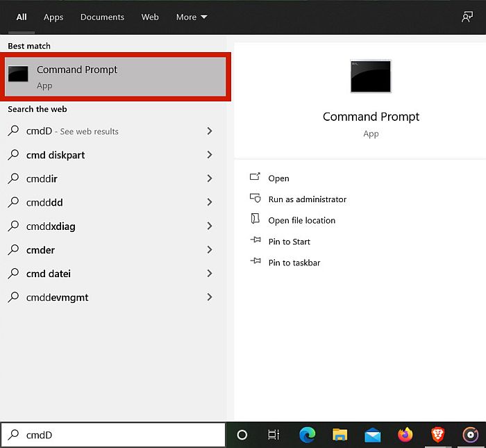Open the feedback icon in search header
Viewport: 486px width, 448px height.
tap(467, 17)
